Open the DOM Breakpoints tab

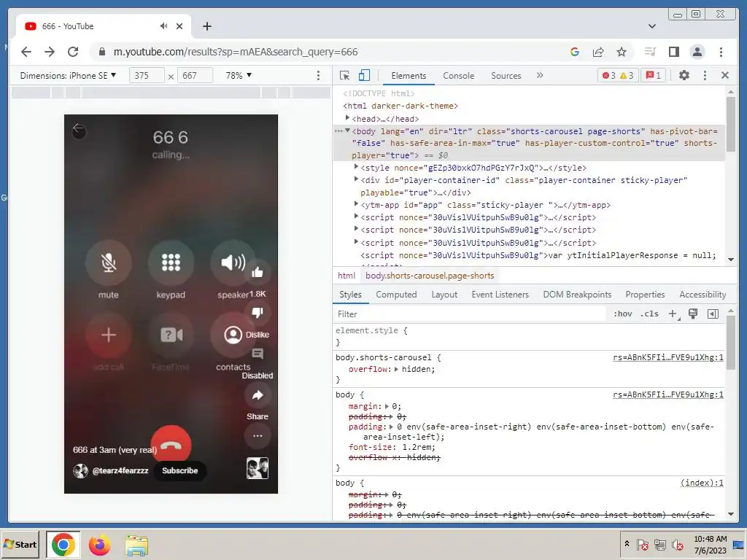(577, 295)
